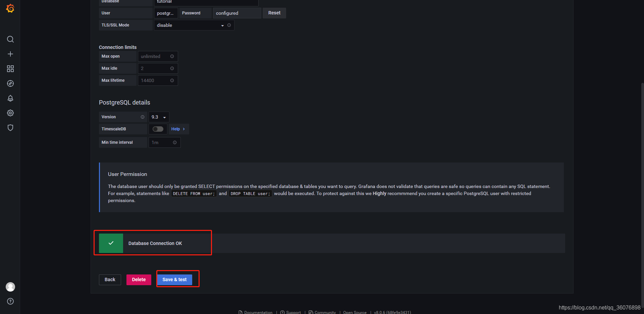Click the DROP TABLE user; code snippet
This screenshot has height=314, width=644.
click(250, 194)
